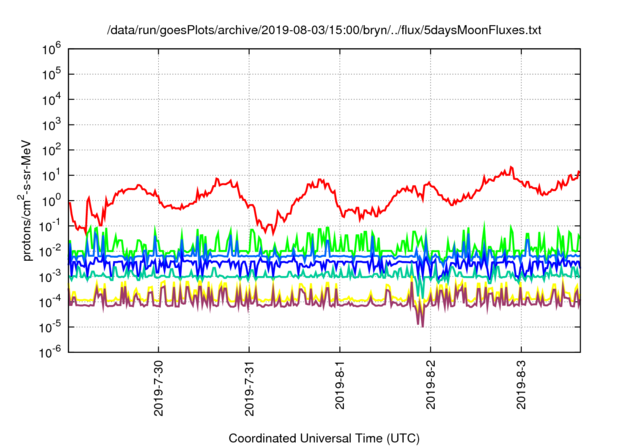Select the 10^-3 y-axis tick label
Image resolution: width=640 pixels, height=448 pixels.
coord(51,277)
